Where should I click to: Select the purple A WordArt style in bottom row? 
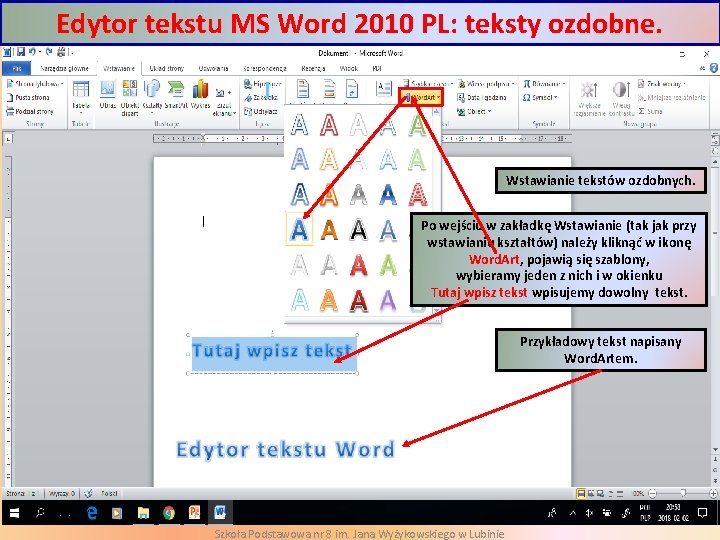point(388,300)
